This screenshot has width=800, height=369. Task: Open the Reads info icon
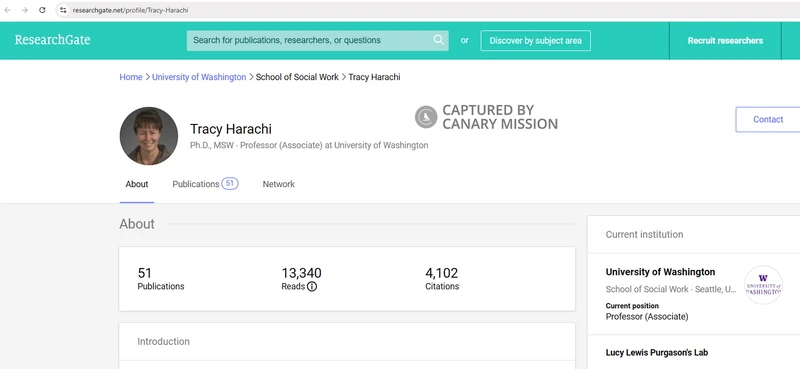point(312,287)
